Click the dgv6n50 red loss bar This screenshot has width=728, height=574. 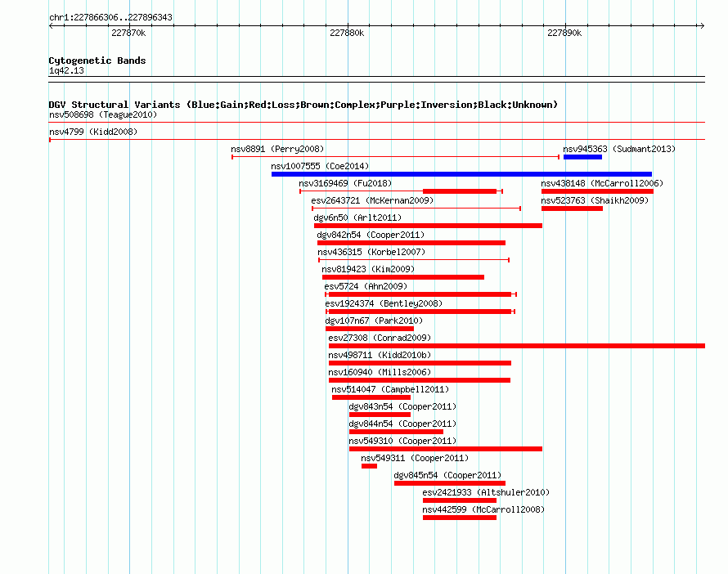point(428,226)
